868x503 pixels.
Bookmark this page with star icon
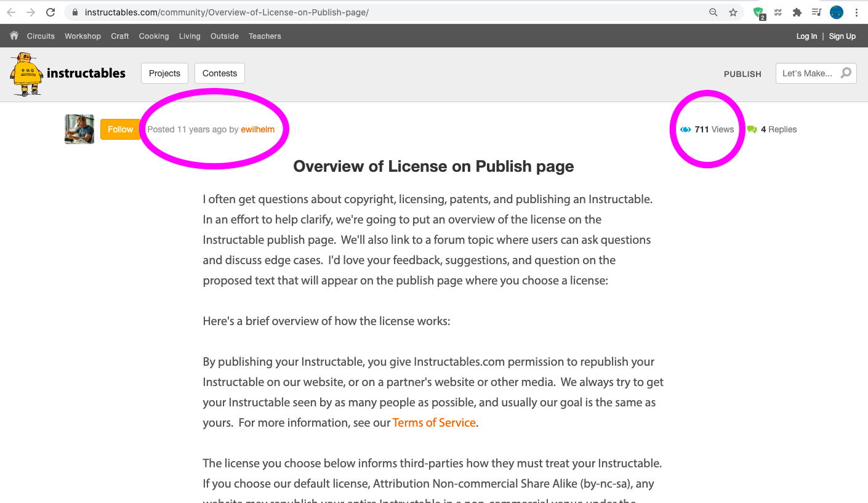coord(733,12)
